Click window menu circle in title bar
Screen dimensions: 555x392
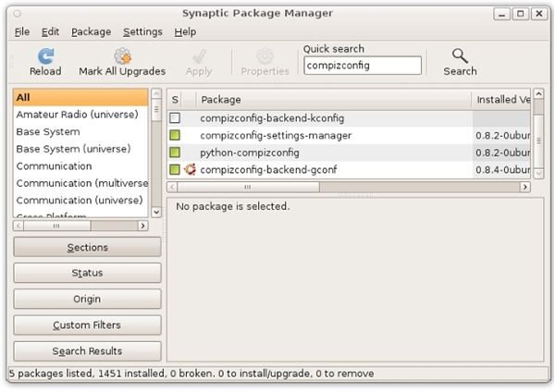click(18, 14)
